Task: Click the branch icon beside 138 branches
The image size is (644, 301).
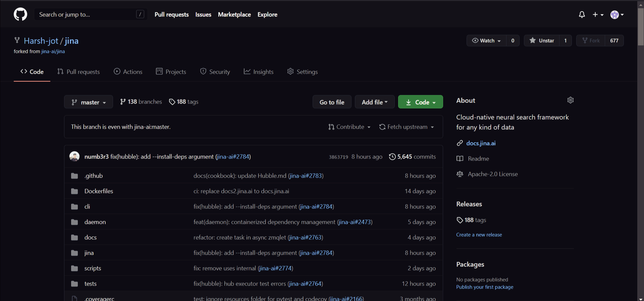Action: pyautogui.click(x=123, y=102)
